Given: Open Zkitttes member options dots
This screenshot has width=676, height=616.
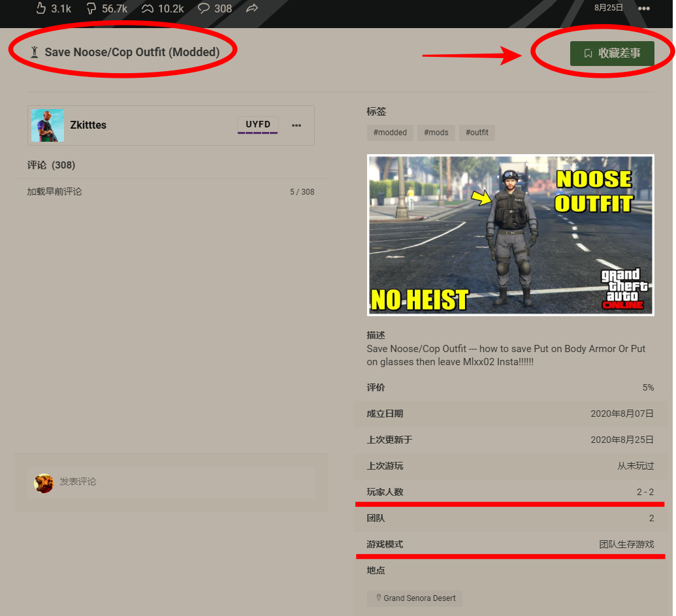Looking at the screenshot, I should click(x=296, y=125).
